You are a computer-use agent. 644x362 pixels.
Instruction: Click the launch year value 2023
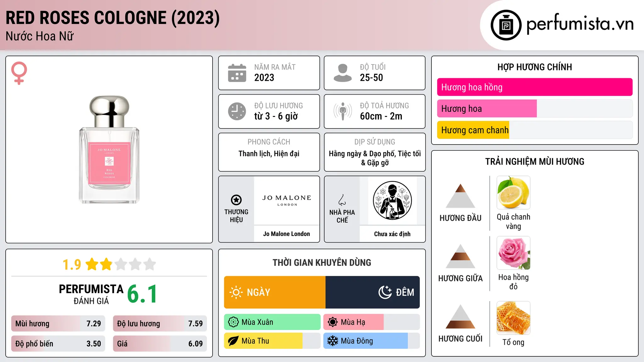click(x=264, y=78)
